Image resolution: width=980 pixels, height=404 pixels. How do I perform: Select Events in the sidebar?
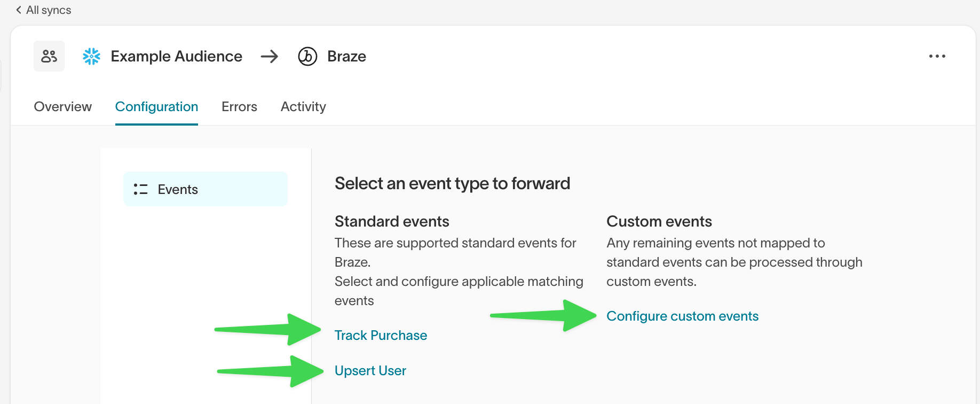pyautogui.click(x=206, y=189)
